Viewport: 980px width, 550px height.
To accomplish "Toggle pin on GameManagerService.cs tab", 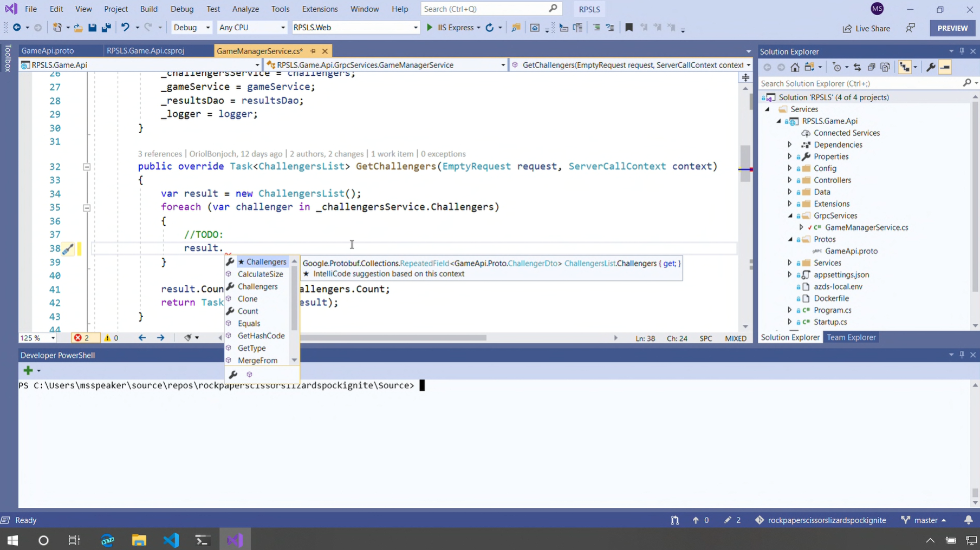I will 313,51.
